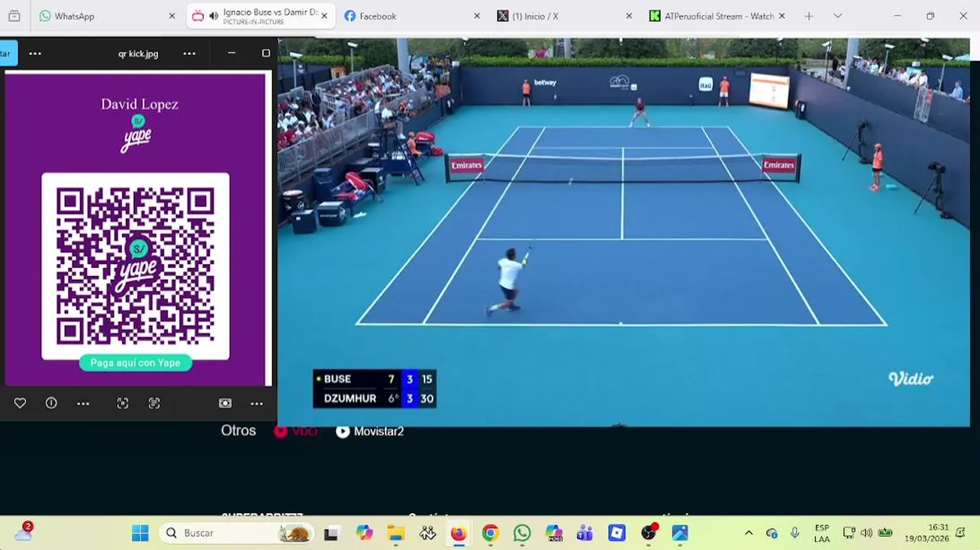This screenshot has width=980, height=550.
Task: Open volume control in the system tray
Action: point(866,532)
